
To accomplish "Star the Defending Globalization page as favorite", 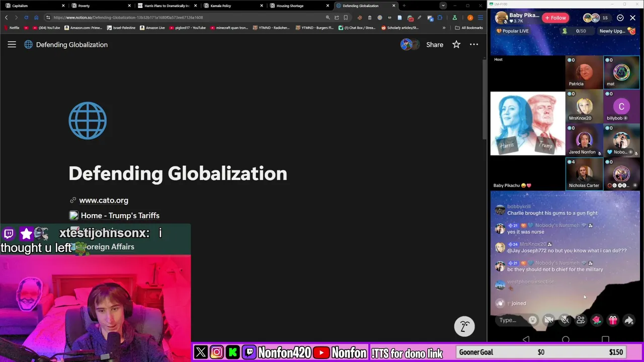I will pyautogui.click(x=456, y=45).
